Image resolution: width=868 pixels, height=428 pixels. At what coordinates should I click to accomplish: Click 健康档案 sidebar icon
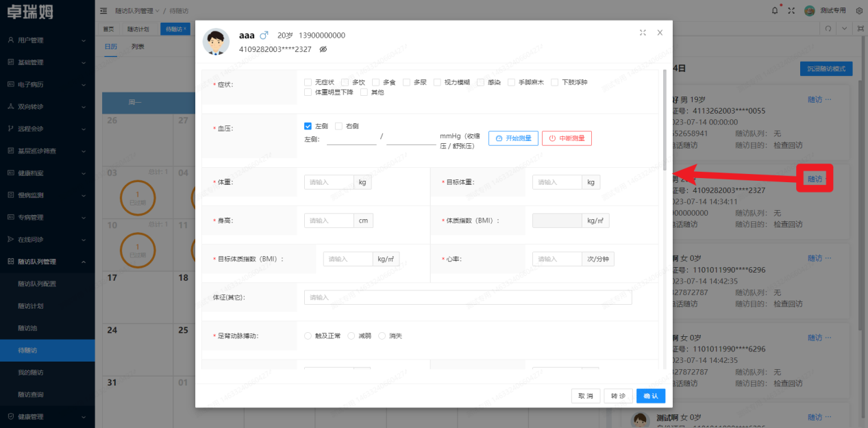coord(11,173)
